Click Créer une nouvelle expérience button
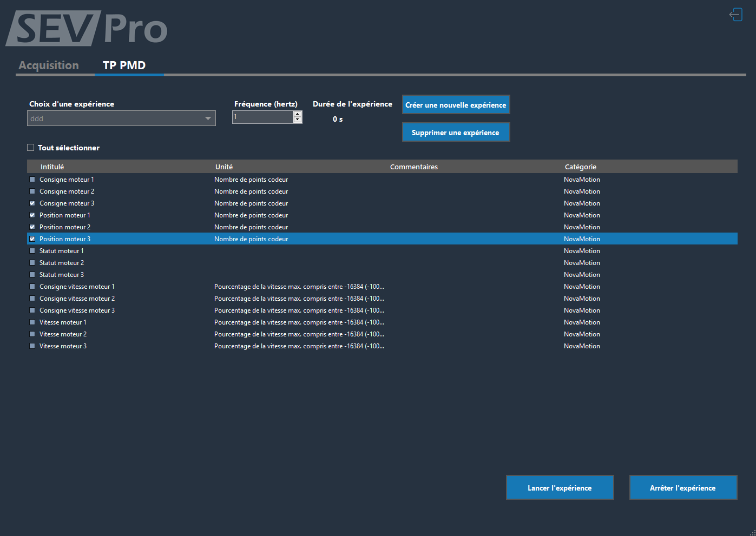 [456, 105]
